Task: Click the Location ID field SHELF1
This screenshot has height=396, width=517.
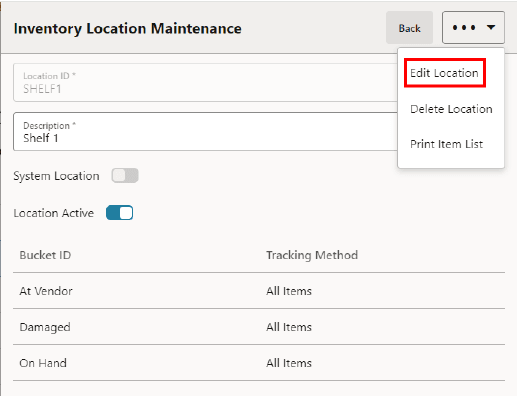Action: coord(206,83)
